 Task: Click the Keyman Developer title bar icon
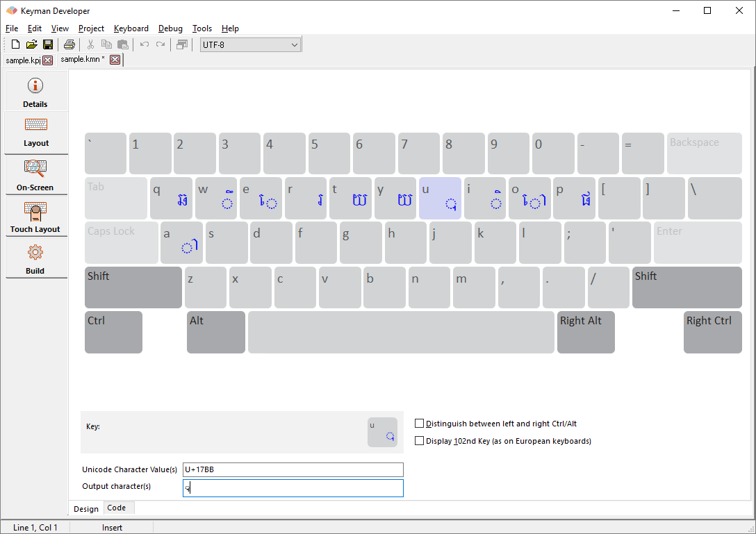tap(10, 10)
